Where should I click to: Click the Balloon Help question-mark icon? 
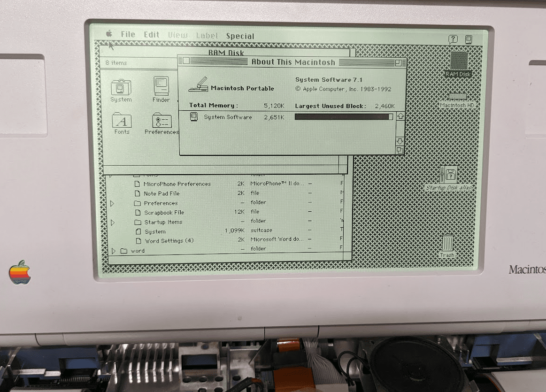click(x=453, y=39)
